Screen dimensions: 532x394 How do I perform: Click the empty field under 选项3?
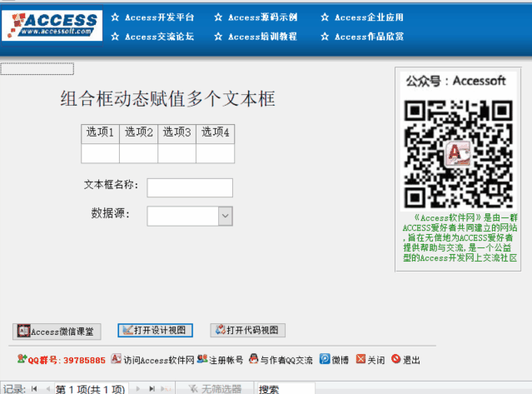coord(177,153)
